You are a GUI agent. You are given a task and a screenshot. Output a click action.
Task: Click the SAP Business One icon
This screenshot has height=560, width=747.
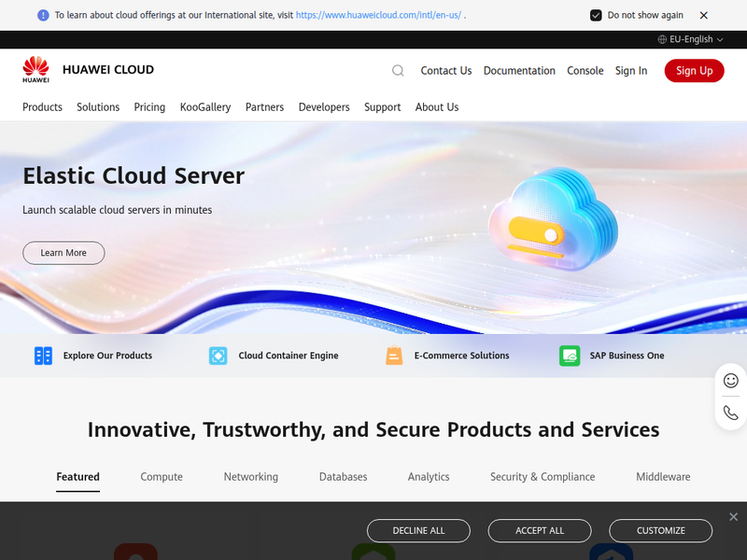pos(570,356)
